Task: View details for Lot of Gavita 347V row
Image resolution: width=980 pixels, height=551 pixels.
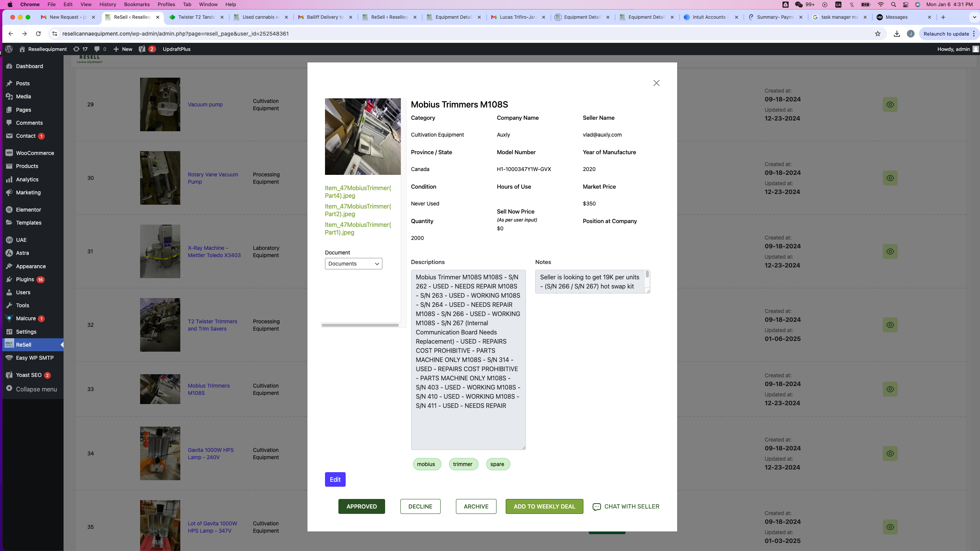Action: pos(890,527)
